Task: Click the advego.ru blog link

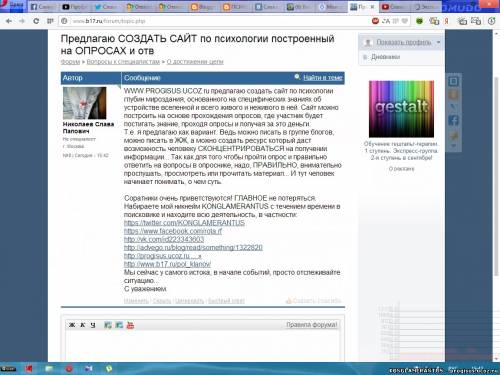Action: pos(193,248)
